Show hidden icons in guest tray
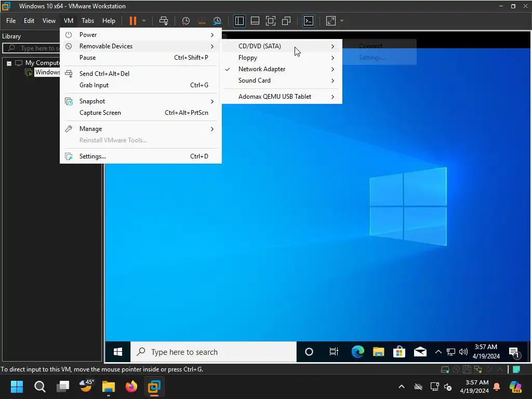Image resolution: width=532 pixels, height=399 pixels. tap(438, 352)
